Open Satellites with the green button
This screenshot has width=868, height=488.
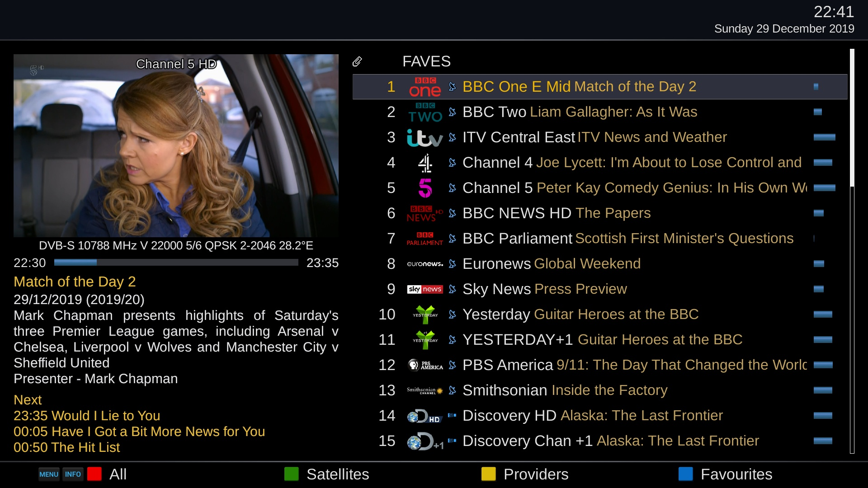point(292,474)
